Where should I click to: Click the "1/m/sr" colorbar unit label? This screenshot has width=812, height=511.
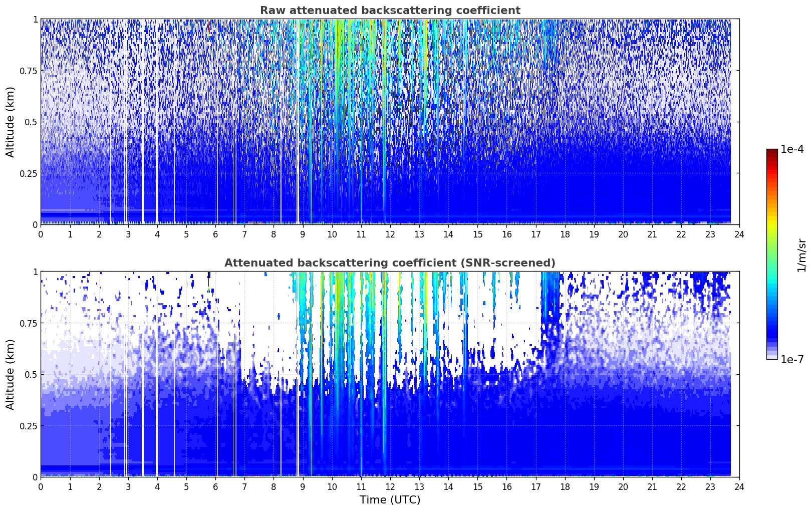[802, 254]
